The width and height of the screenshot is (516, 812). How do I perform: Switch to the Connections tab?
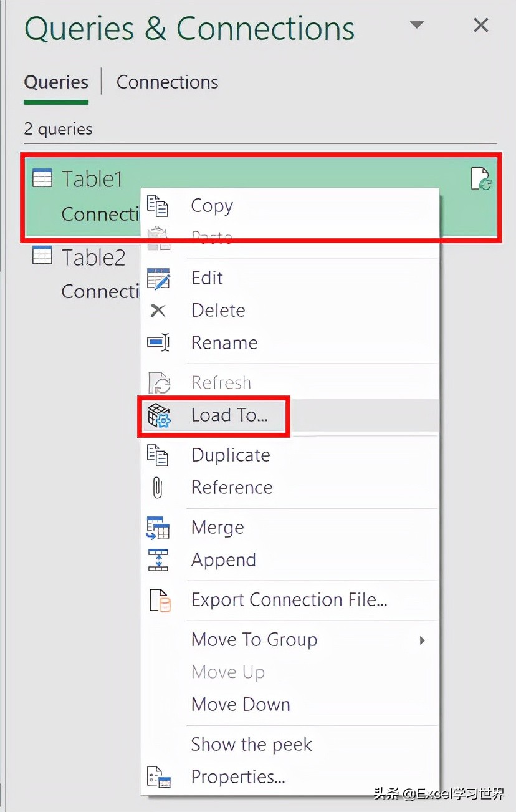pyautogui.click(x=168, y=82)
